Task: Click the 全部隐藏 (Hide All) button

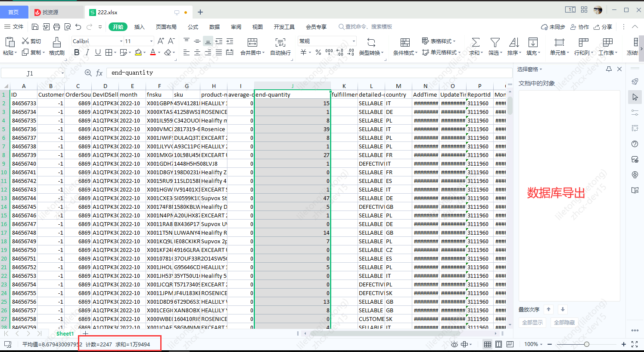Action: 564,322
